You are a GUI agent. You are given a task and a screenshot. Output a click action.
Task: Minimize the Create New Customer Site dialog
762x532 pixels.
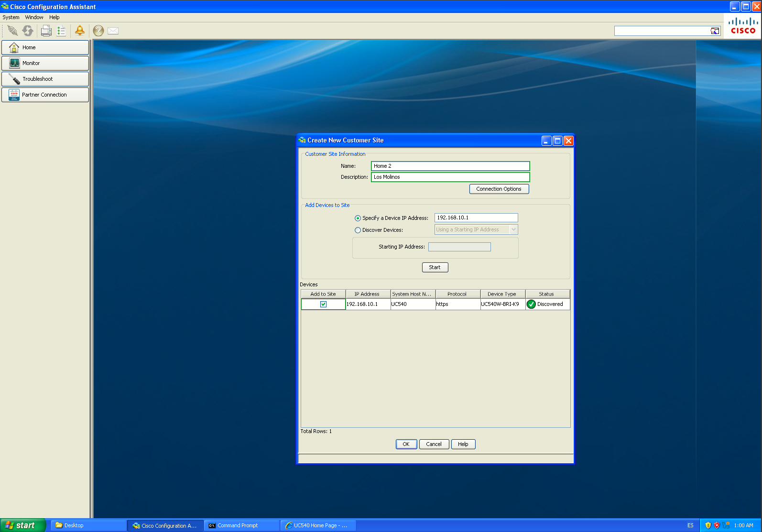coord(546,141)
